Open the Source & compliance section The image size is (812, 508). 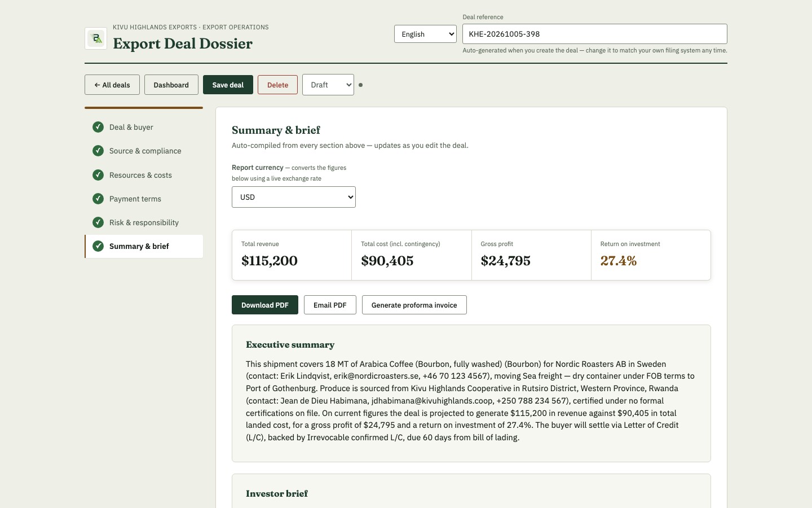coord(144,151)
